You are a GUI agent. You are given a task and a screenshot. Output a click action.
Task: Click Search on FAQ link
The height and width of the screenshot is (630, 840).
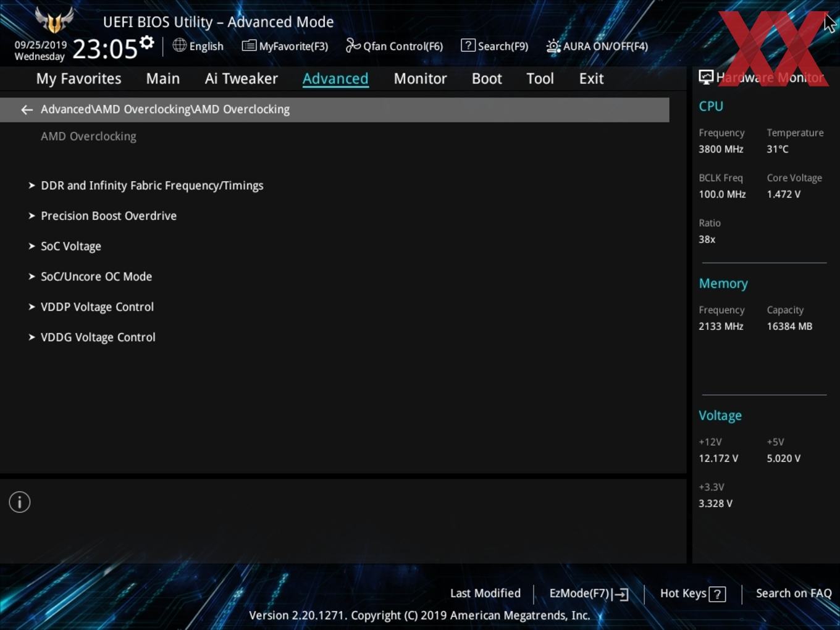(794, 593)
